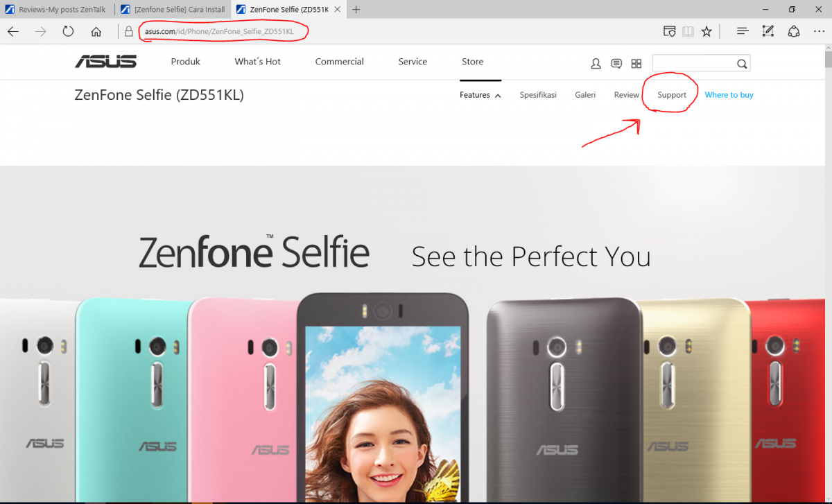The width and height of the screenshot is (832, 504).
Task: Click the aqua blue phone back
Action: [132, 401]
